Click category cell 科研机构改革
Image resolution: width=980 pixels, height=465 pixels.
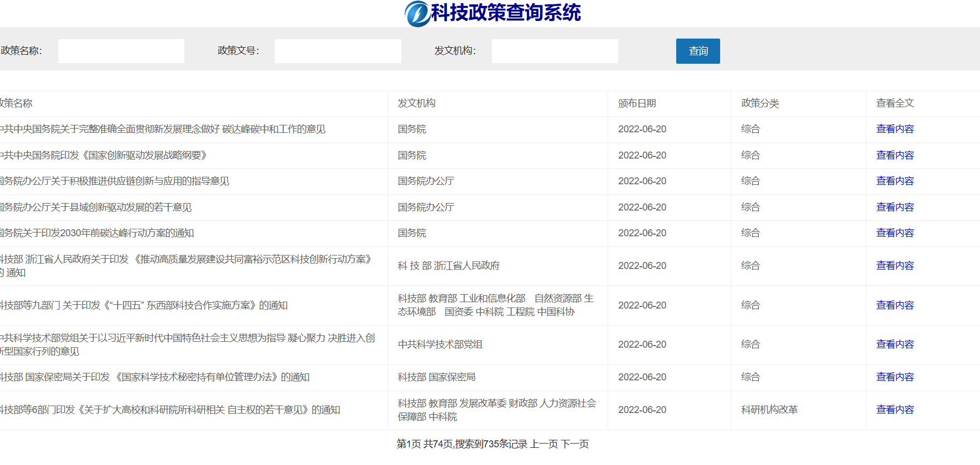[769, 410]
